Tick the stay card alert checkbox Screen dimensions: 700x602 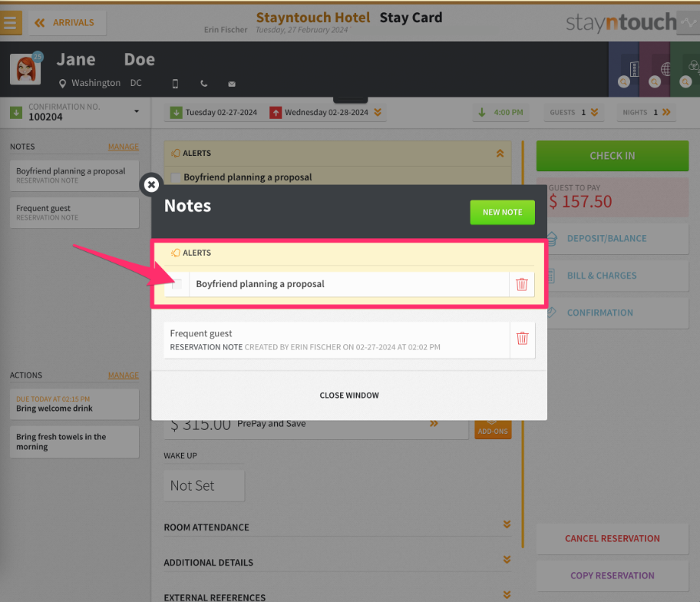[176, 177]
